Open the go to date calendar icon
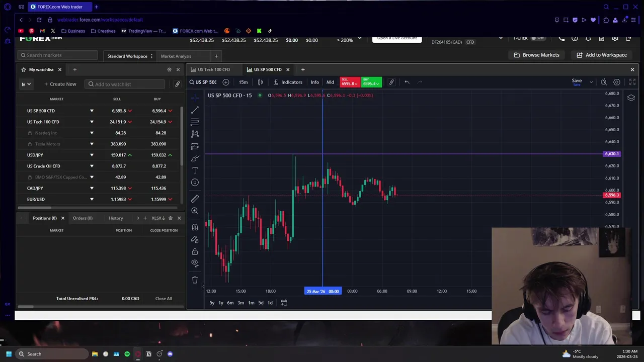 point(284,303)
